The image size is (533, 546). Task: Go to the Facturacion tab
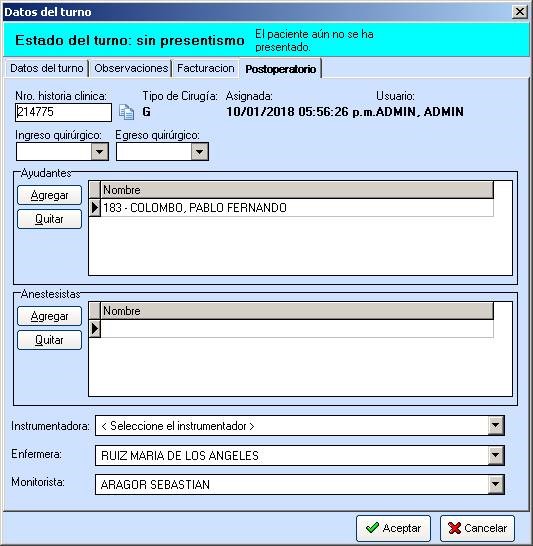point(205,68)
